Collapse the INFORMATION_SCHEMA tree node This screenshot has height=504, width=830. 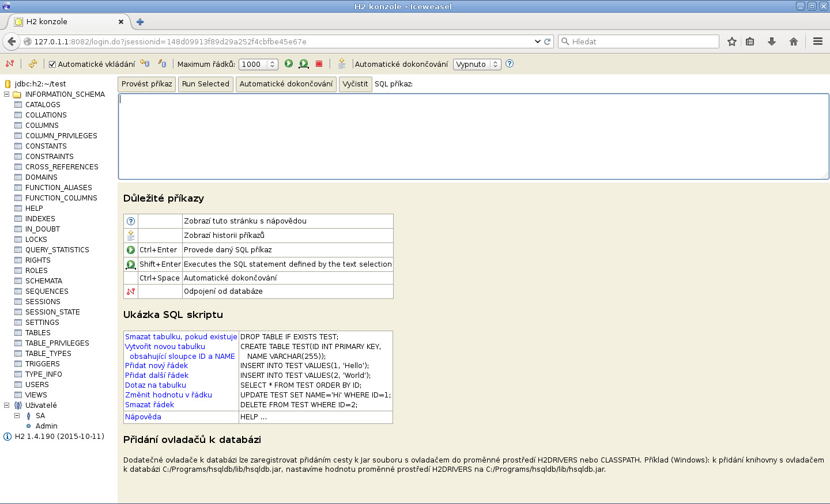[7, 94]
